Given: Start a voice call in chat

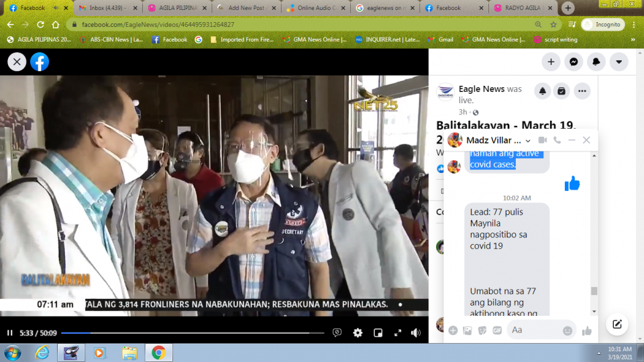Looking at the screenshot, I should click(557, 140).
